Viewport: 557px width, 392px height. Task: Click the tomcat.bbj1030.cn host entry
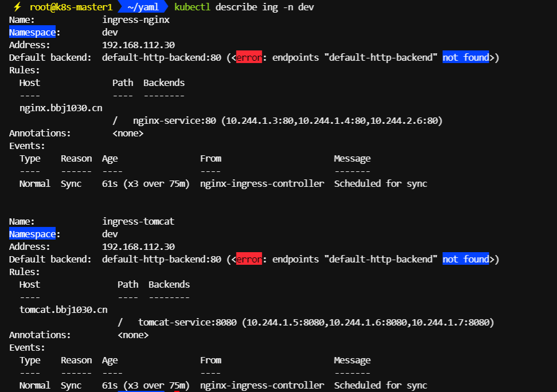[x=63, y=309]
